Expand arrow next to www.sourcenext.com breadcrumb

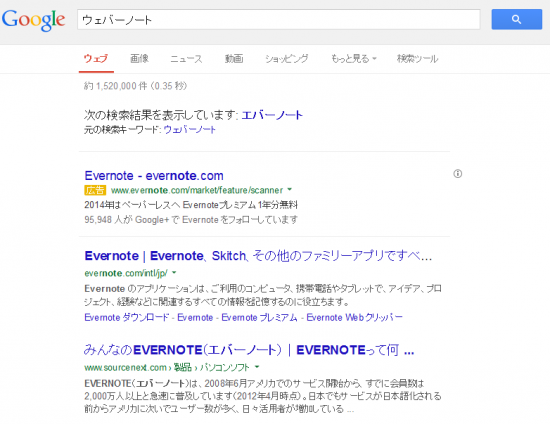coord(257,367)
